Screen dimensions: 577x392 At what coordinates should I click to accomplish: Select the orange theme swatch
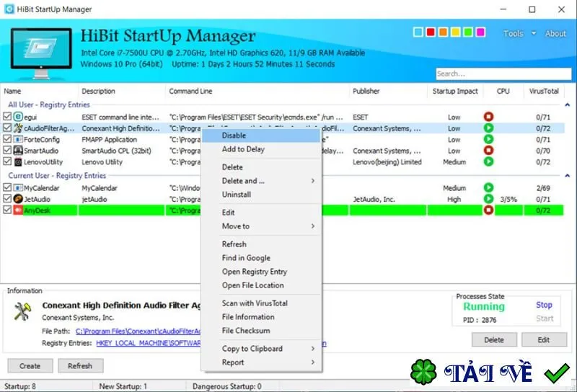pyautogui.click(x=443, y=32)
